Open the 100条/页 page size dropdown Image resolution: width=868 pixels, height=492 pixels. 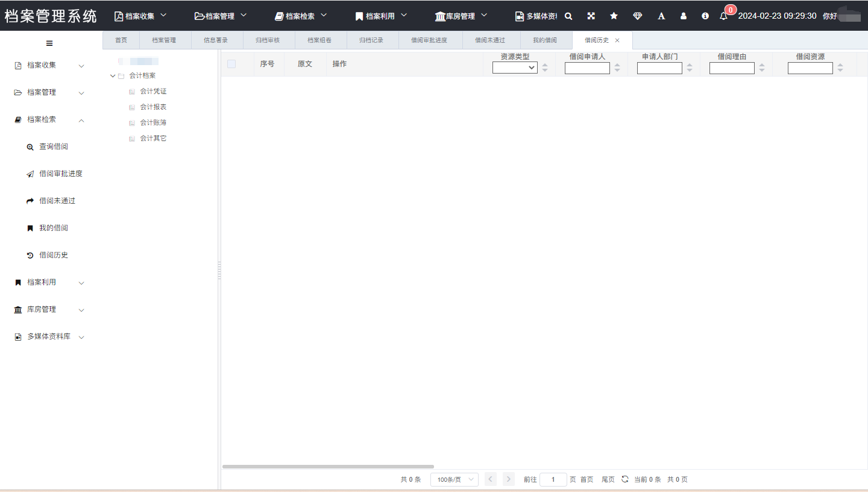(x=454, y=479)
